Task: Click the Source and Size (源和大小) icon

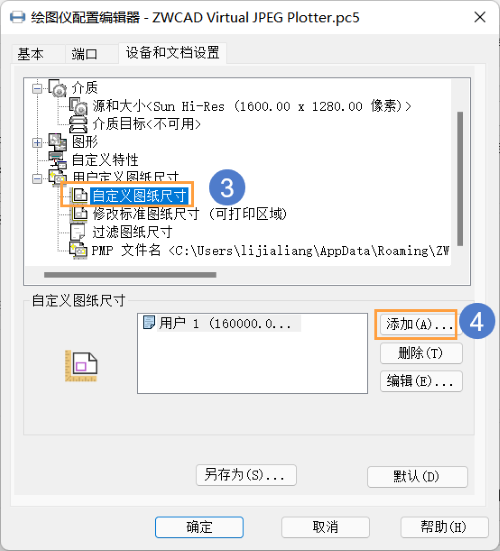Action: coord(78,106)
